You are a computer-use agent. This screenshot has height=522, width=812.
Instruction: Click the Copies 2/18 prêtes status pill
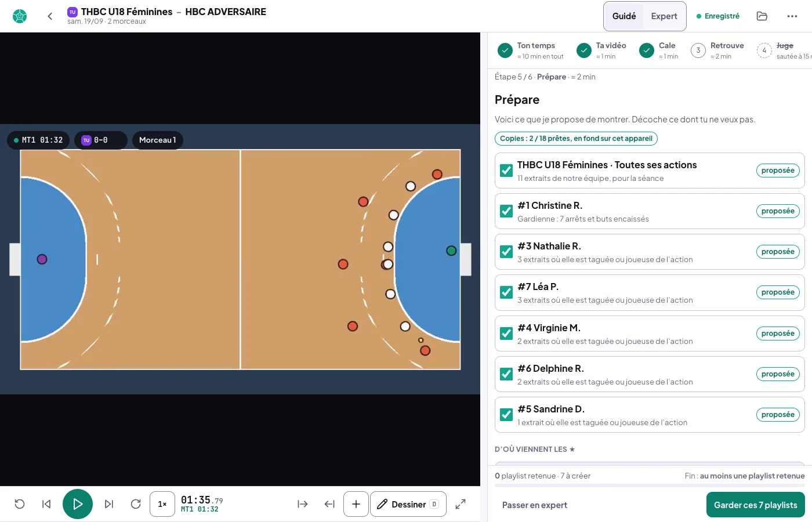[x=576, y=139]
